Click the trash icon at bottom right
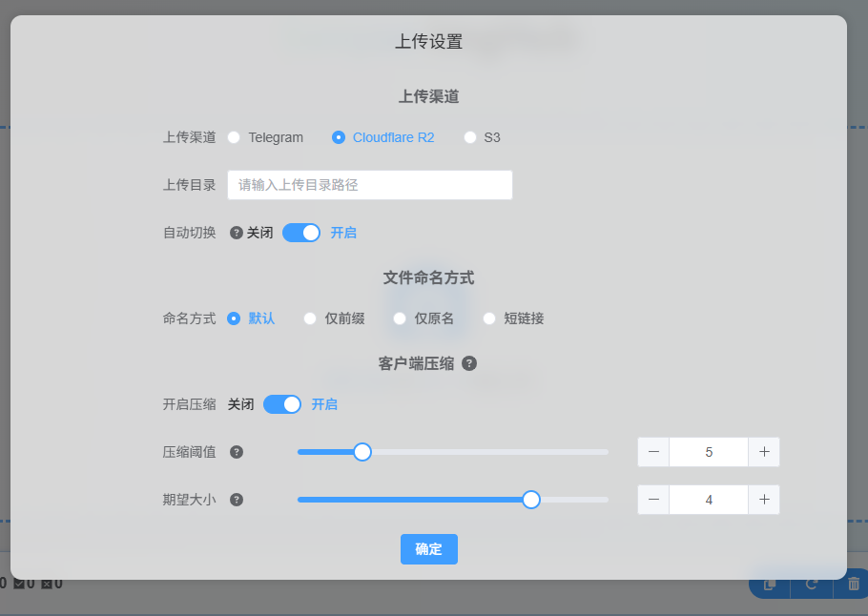The width and height of the screenshot is (868, 616). point(854,583)
